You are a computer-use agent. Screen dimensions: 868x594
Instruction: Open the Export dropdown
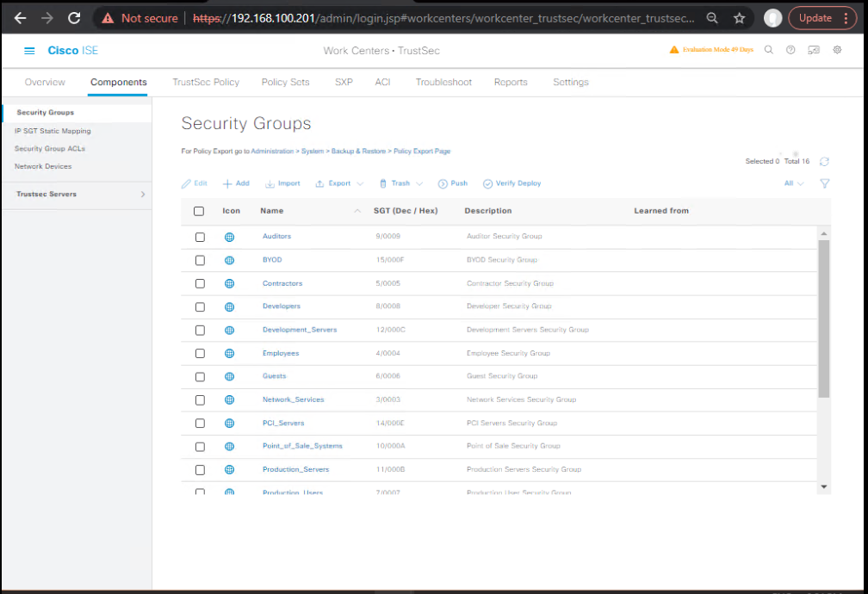click(x=339, y=183)
